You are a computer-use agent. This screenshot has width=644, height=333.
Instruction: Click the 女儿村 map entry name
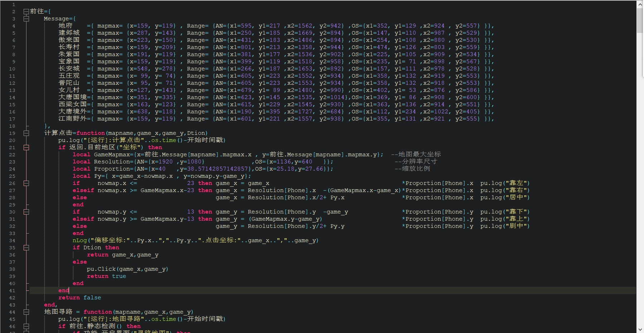pos(69,90)
